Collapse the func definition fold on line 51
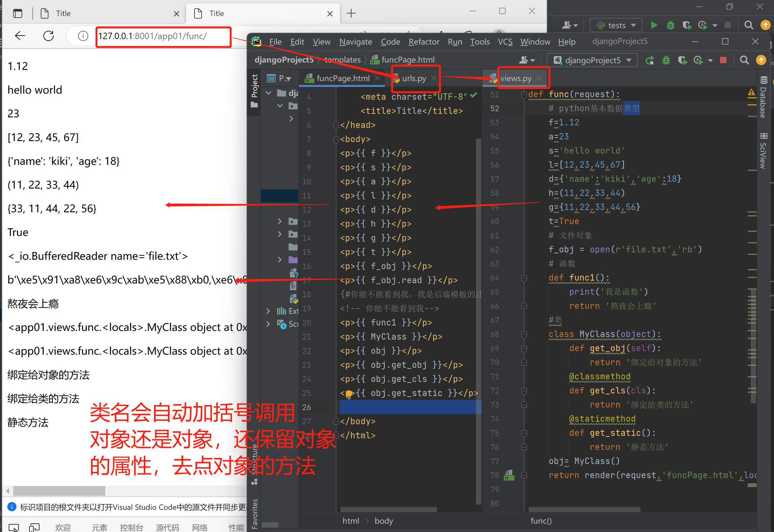 click(524, 95)
